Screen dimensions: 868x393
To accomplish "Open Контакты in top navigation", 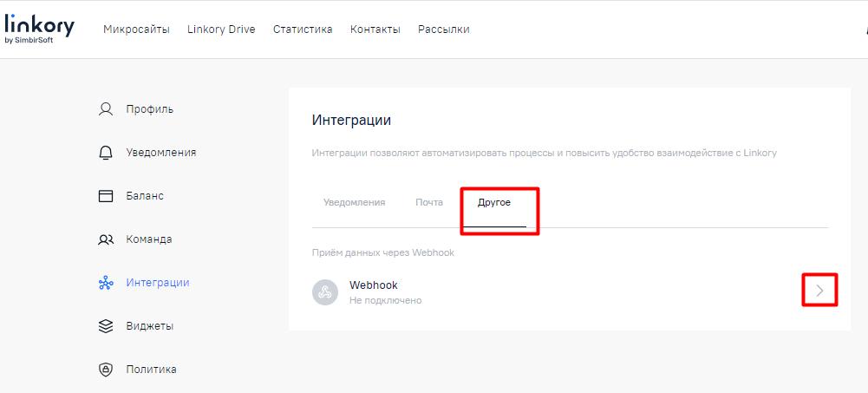I will [x=375, y=29].
